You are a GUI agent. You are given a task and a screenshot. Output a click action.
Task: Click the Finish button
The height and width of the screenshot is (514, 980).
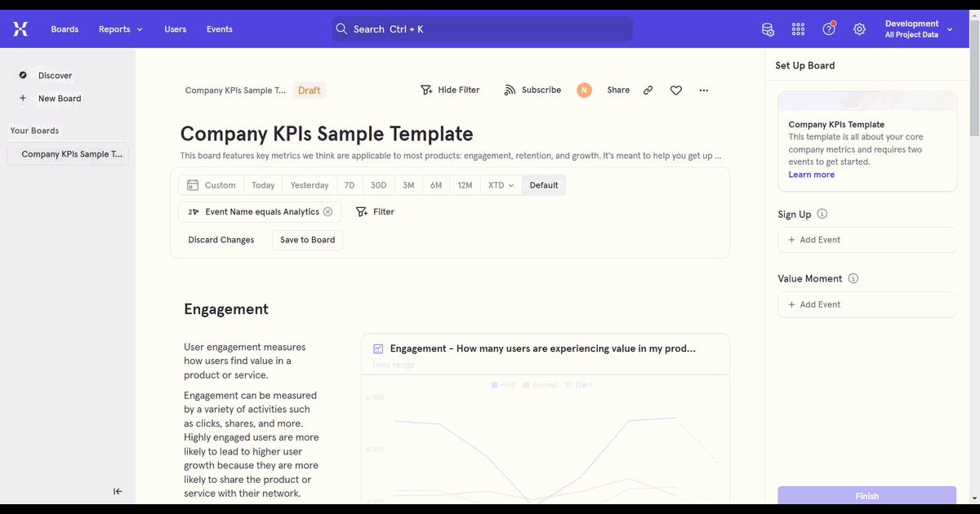click(866, 496)
